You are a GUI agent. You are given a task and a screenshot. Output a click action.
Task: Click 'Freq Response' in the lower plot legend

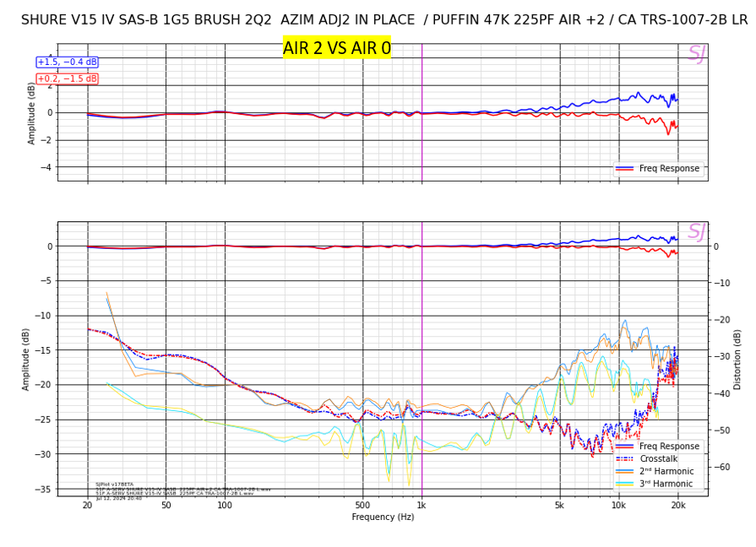(x=669, y=447)
